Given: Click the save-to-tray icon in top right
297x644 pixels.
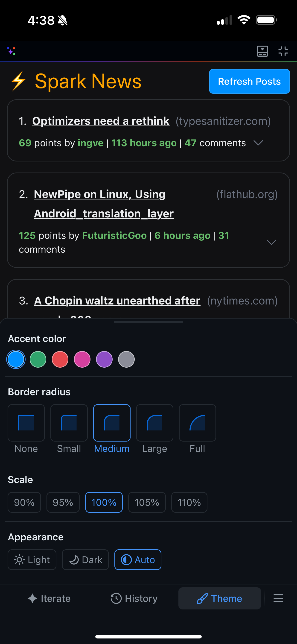Looking at the screenshot, I should (262, 51).
